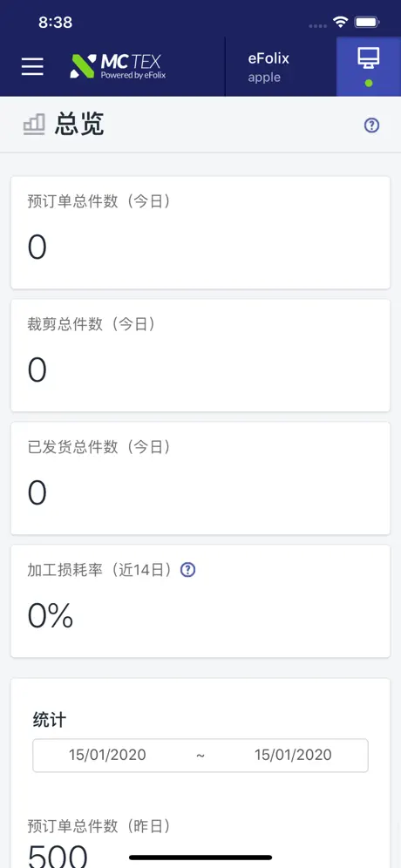Open the 裁剪总件数 (今日) card

pos(200,356)
